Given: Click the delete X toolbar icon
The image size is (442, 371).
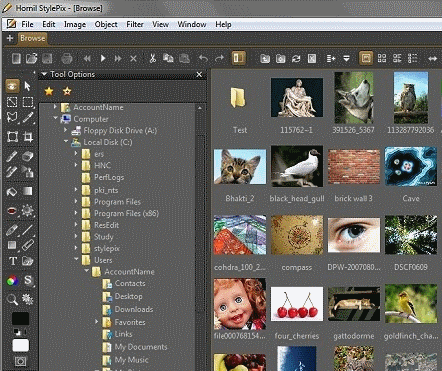Looking at the screenshot, I should click(133, 59).
